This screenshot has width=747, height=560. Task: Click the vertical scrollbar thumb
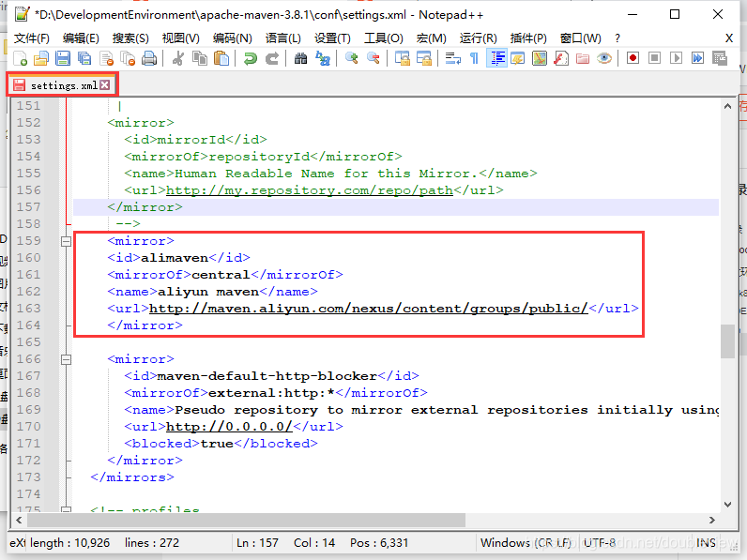(727, 341)
